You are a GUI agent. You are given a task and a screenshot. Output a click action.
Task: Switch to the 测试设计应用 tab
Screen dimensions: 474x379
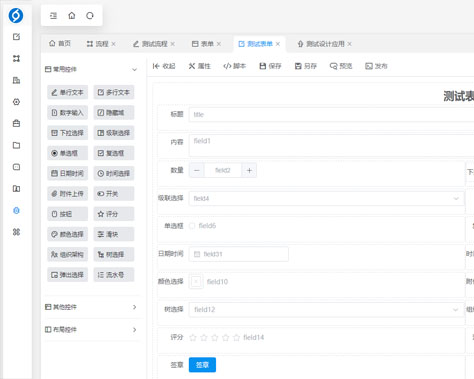(x=321, y=44)
